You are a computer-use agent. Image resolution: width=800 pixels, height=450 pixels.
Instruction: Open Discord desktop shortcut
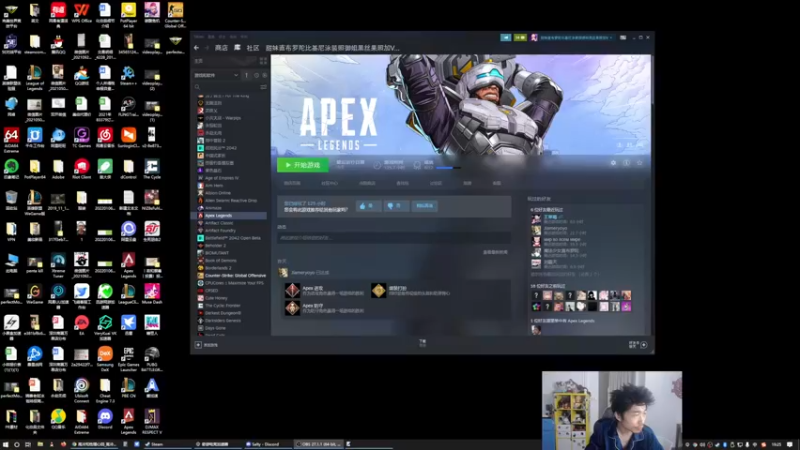pyautogui.click(x=105, y=419)
